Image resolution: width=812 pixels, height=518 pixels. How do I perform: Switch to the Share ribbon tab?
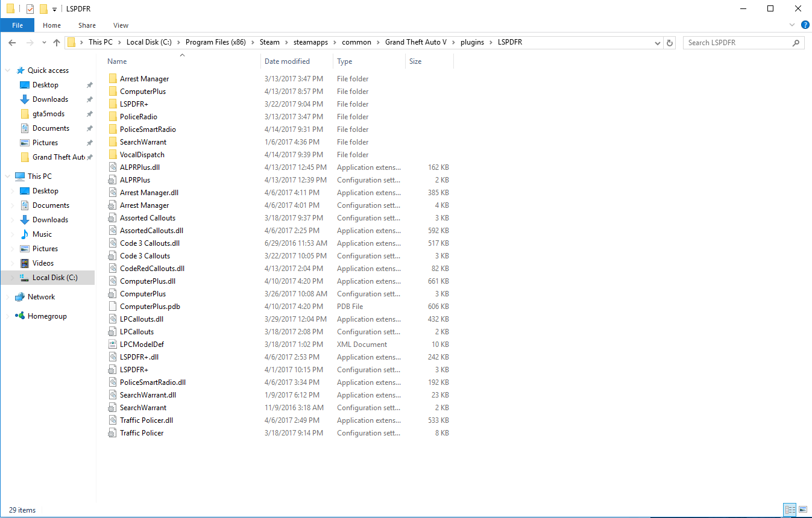[87, 25]
